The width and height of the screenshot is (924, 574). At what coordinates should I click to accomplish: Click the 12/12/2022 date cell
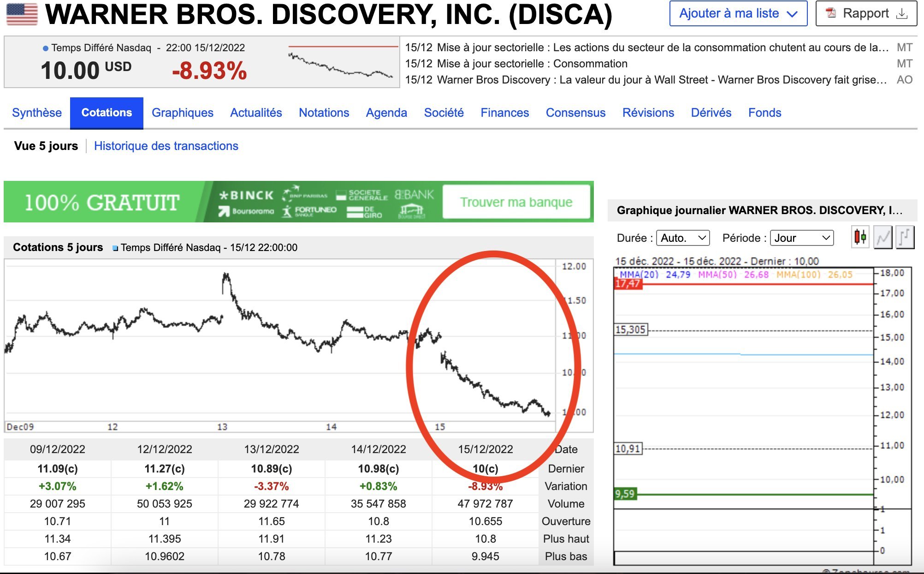coord(165,449)
